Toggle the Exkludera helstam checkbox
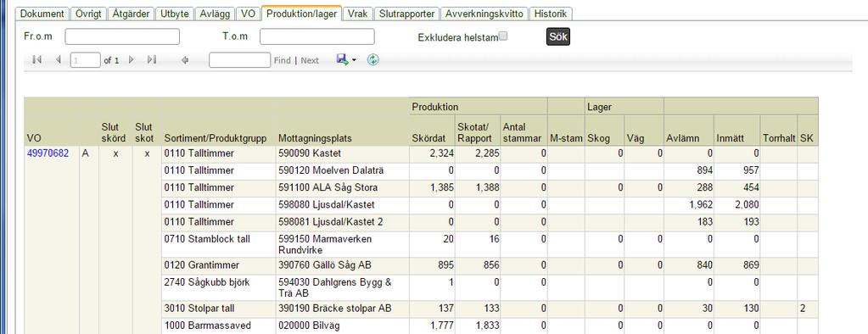Screen dimensions: 868x334 point(503,36)
